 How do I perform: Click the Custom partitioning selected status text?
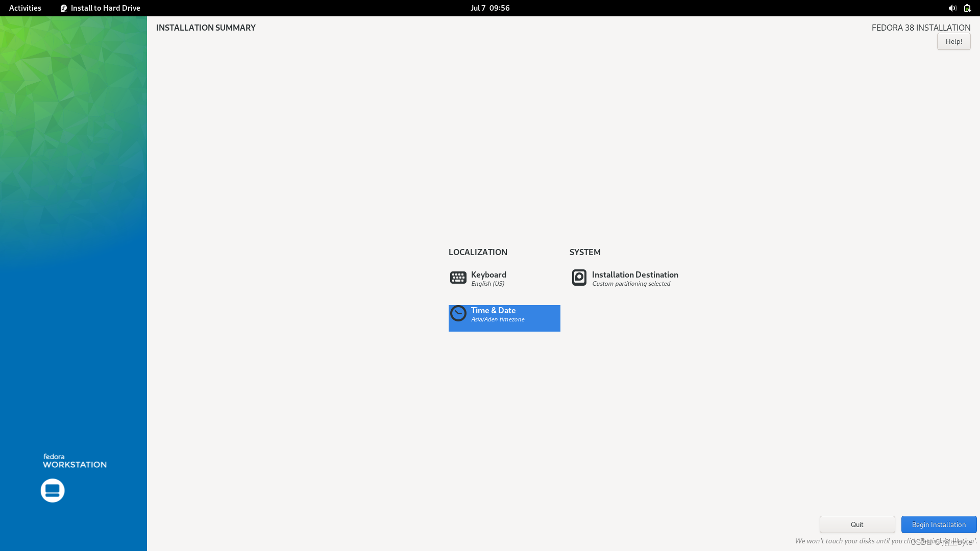(631, 284)
